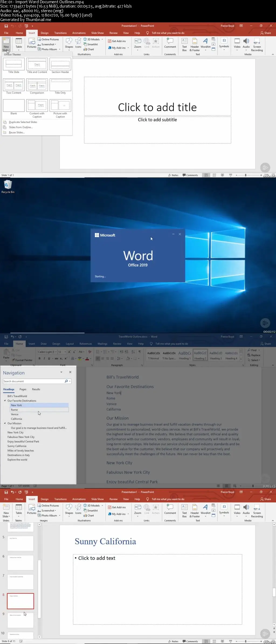Click the red font color button in Word
Screen dimensions: 276x644
click(x=87, y=359)
